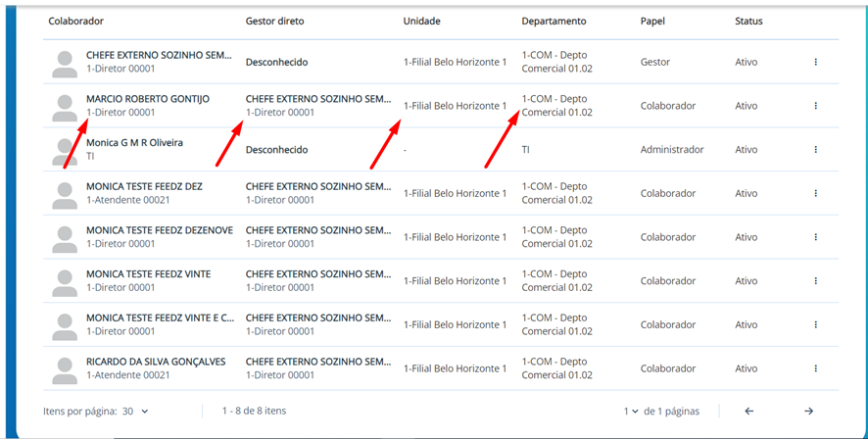This screenshot has height=439, width=868.
Task: Click the Status column header
Action: [x=748, y=21]
